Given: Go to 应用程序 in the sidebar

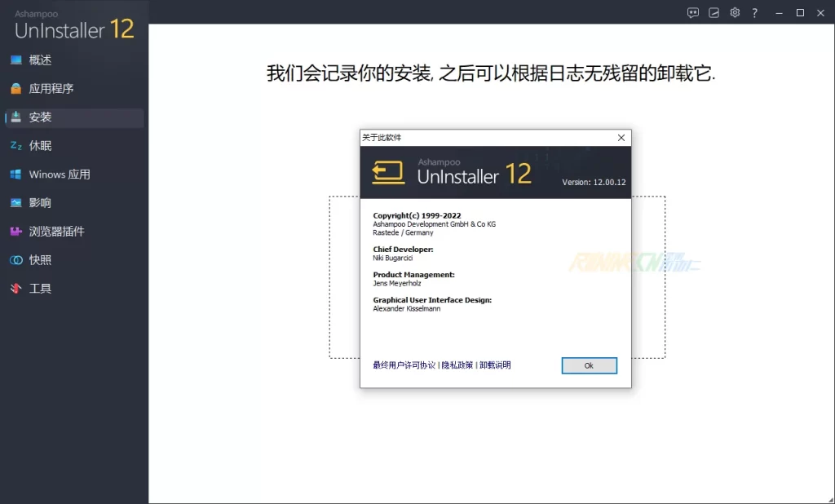Looking at the screenshot, I should [x=51, y=89].
